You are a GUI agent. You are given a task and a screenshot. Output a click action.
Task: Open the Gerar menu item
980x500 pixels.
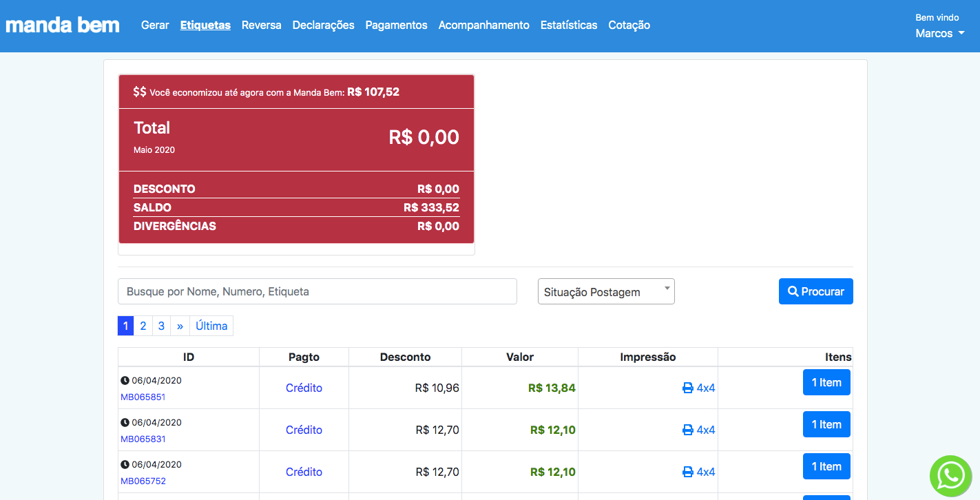pyautogui.click(x=155, y=25)
